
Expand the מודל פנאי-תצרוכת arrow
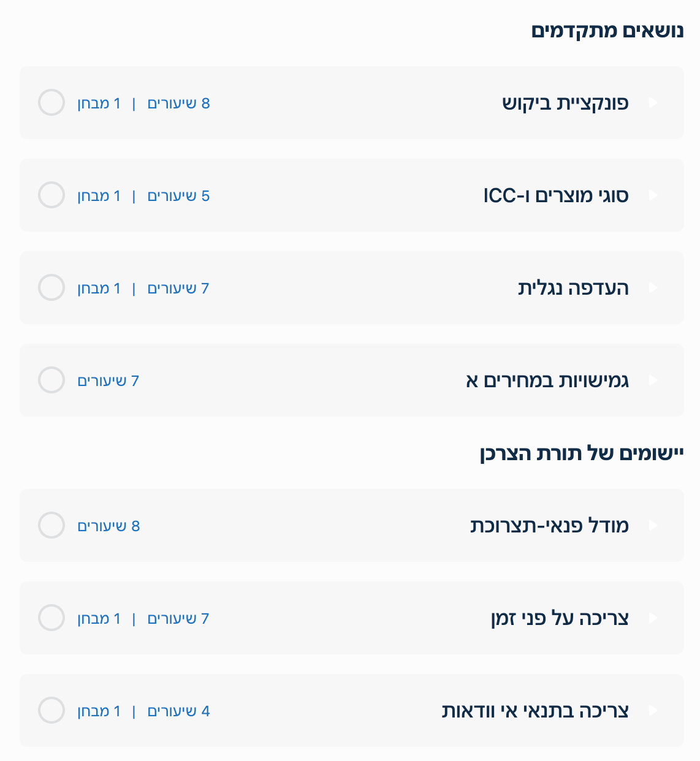(653, 526)
